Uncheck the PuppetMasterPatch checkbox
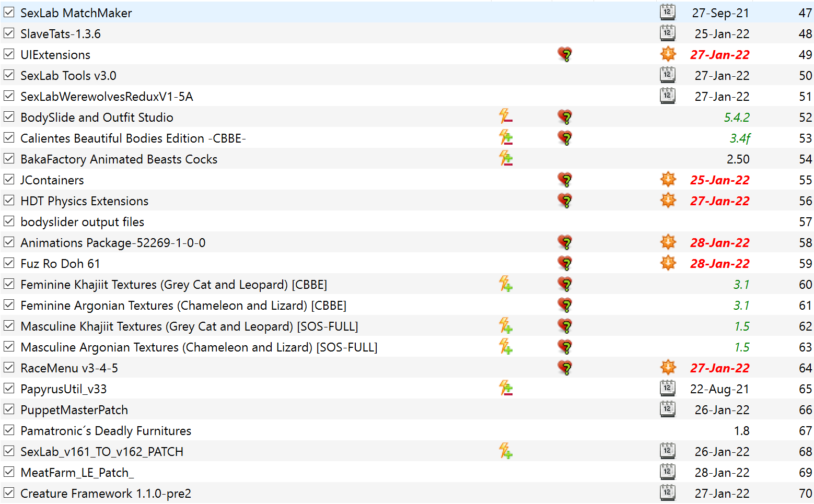 pos(9,409)
